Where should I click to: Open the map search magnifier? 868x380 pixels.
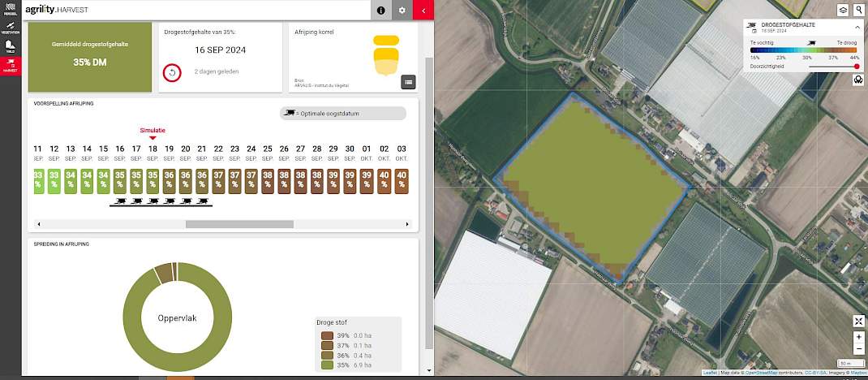click(x=858, y=8)
